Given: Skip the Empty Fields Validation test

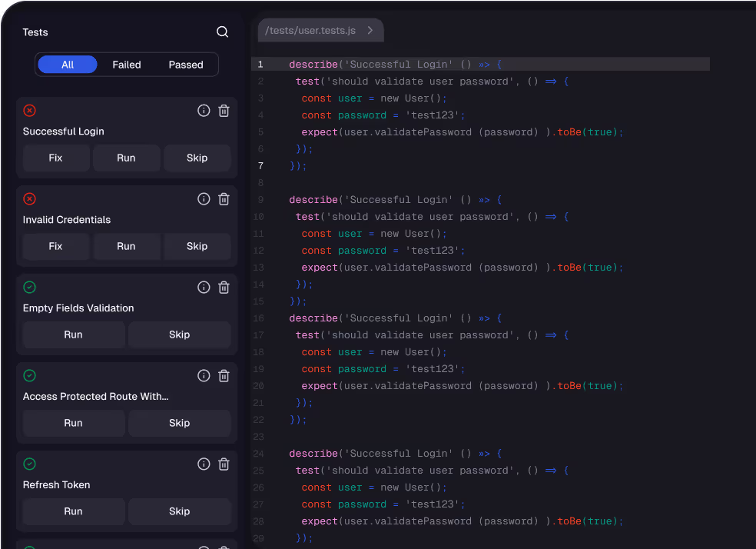Looking at the screenshot, I should pos(179,334).
